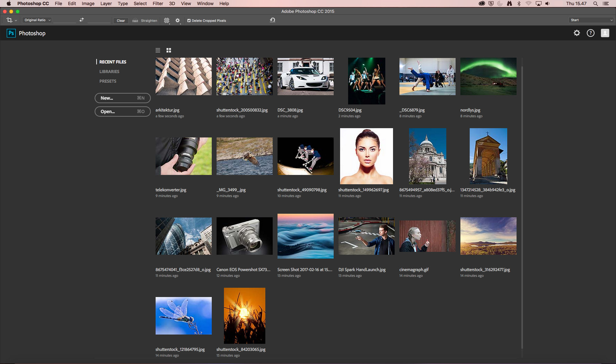Click the Clear button in the options bar
The width and height of the screenshot is (616, 364).
[x=121, y=20]
